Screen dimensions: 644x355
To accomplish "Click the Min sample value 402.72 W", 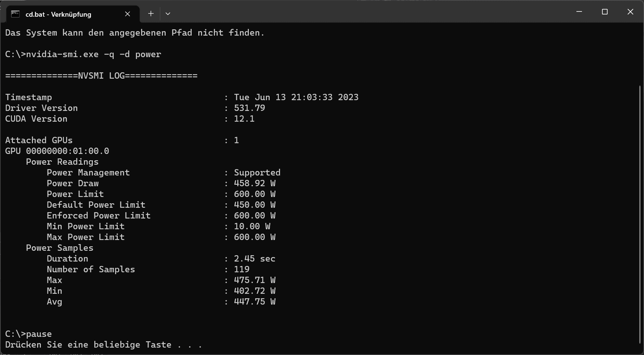I will coord(255,291).
